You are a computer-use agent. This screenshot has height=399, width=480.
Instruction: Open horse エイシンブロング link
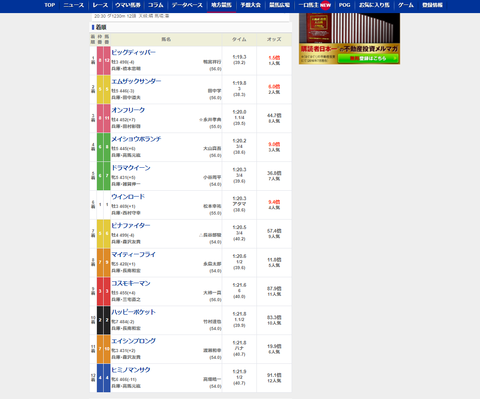coord(133,341)
